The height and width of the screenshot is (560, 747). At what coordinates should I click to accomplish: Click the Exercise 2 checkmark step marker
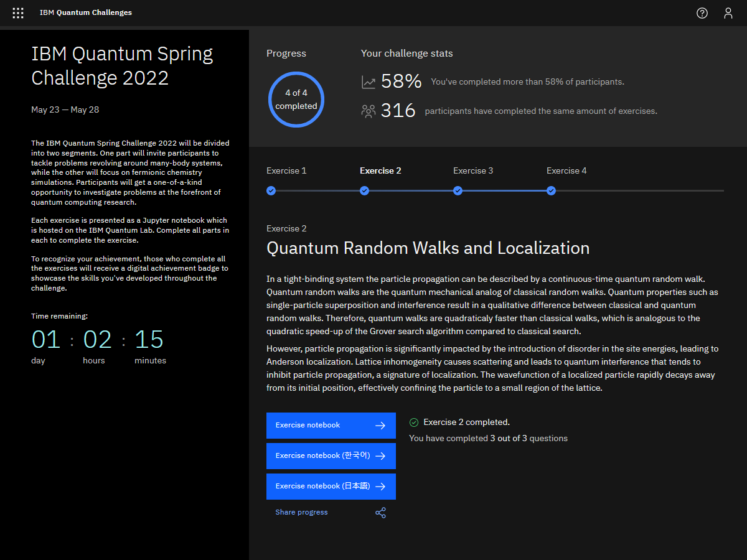coord(364,190)
